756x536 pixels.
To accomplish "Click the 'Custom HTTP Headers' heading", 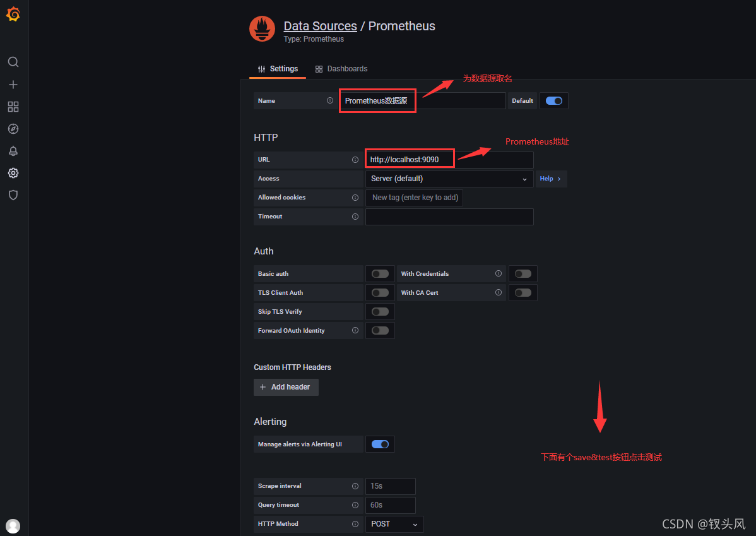I will [292, 367].
